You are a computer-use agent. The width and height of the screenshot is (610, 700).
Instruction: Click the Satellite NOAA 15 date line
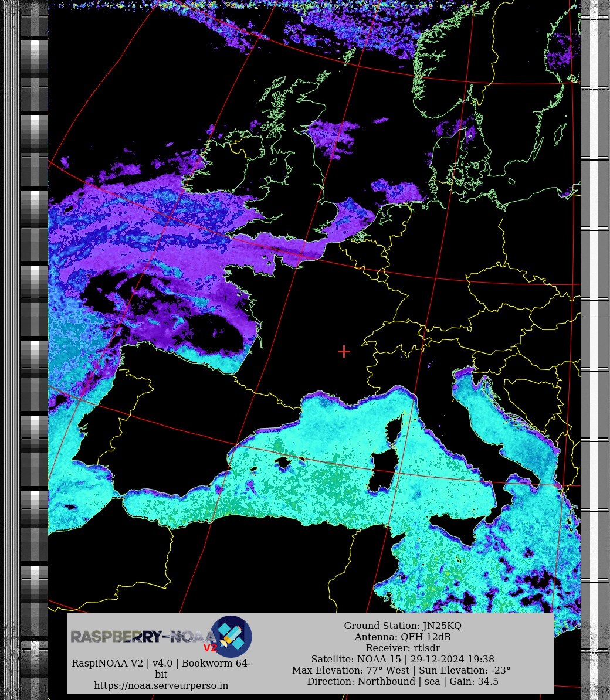tap(402, 659)
